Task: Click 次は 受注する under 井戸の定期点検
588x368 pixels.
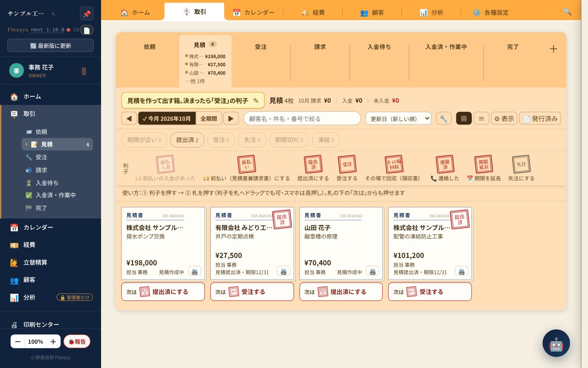Action: (252, 292)
